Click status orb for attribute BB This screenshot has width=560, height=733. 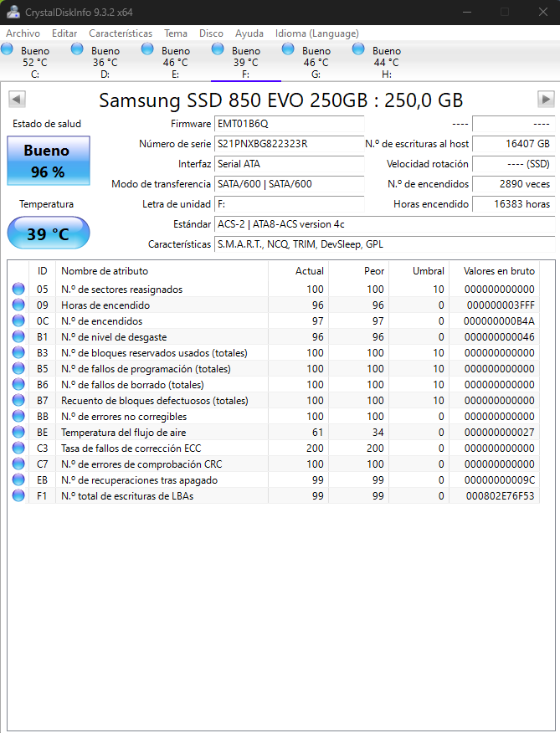pos(18,416)
